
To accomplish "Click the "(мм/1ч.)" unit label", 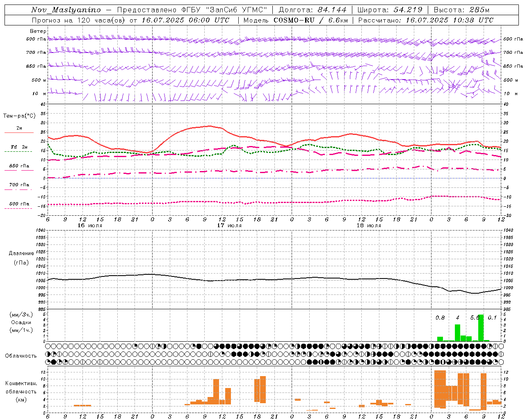I will click(21, 330).
